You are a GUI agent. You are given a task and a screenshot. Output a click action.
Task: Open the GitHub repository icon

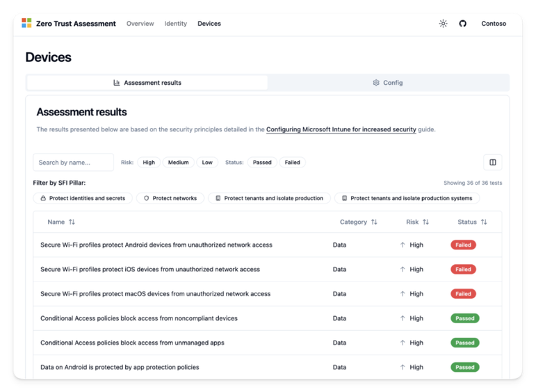462,24
